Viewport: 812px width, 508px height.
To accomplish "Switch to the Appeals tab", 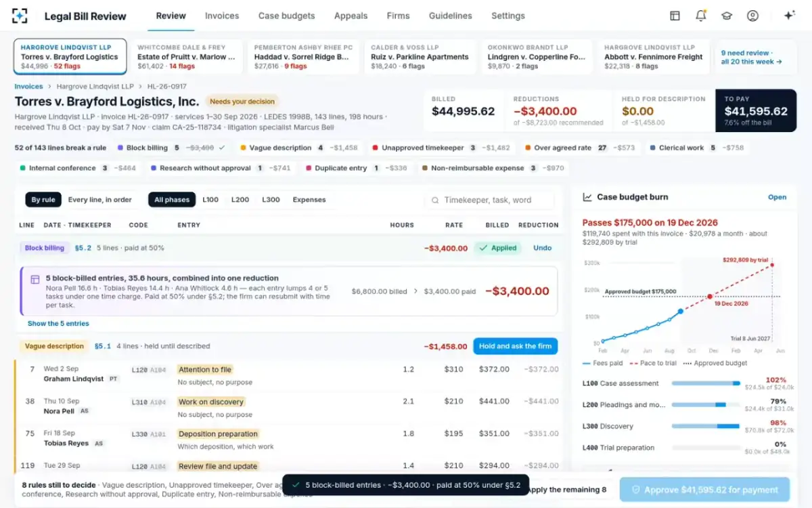I will 351,16.
